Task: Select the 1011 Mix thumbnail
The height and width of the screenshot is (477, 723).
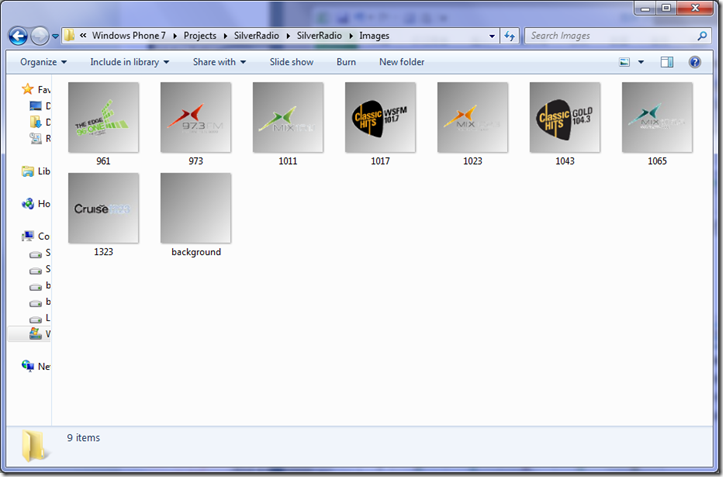Action: click(288, 118)
